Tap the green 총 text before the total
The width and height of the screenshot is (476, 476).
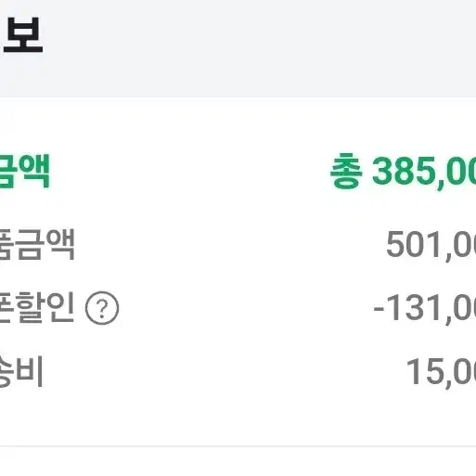pyautogui.click(x=346, y=171)
